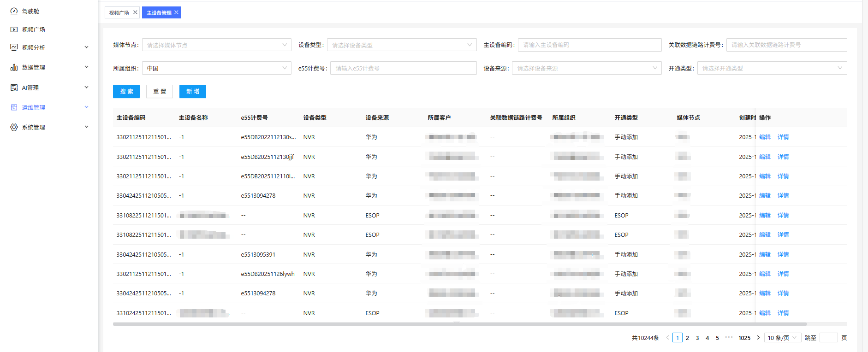The width and height of the screenshot is (868, 352).
Task: Click the 系统管理 gear icon
Action: pyautogui.click(x=14, y=127)
